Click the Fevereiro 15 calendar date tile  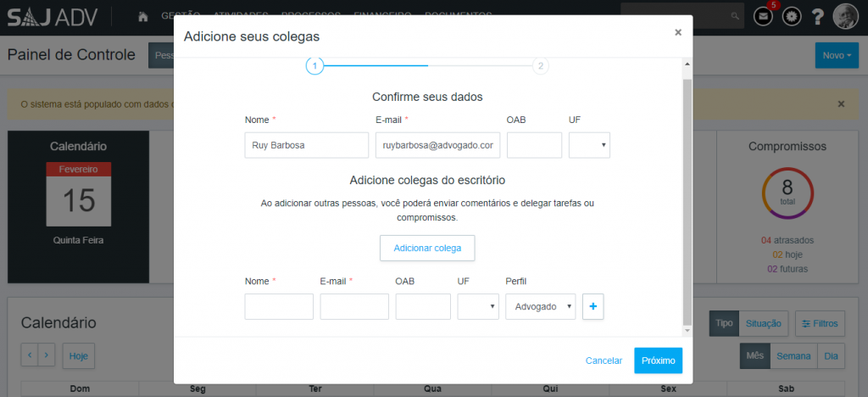click(x=79, y=193)
